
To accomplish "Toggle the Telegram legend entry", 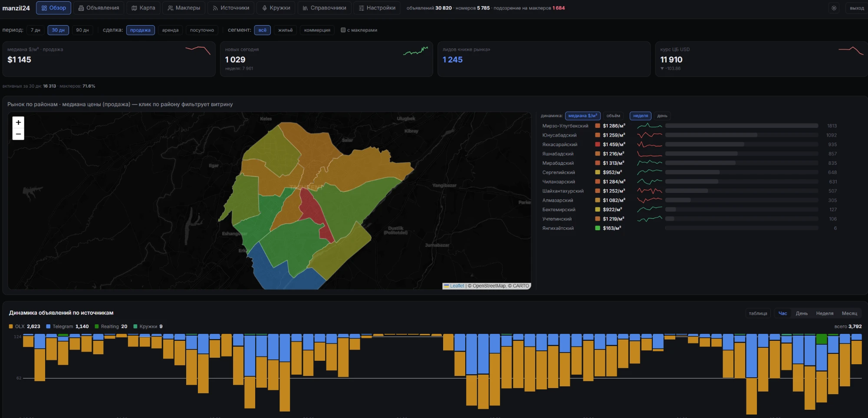I will click(x=67, y=327).
